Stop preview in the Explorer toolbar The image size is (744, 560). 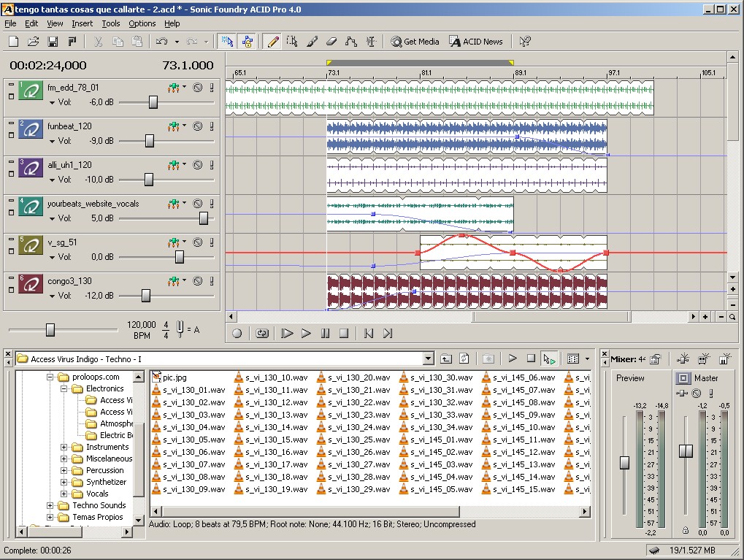[x=531, y=358]
